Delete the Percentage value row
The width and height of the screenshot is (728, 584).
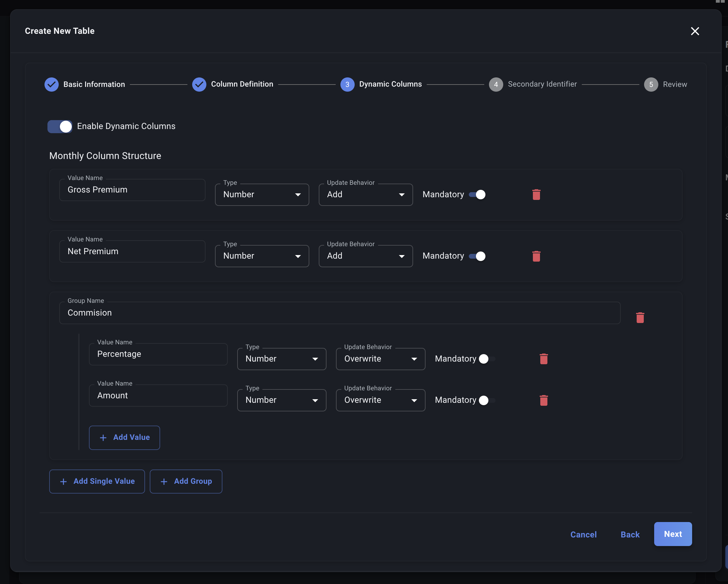pos(543,359)
